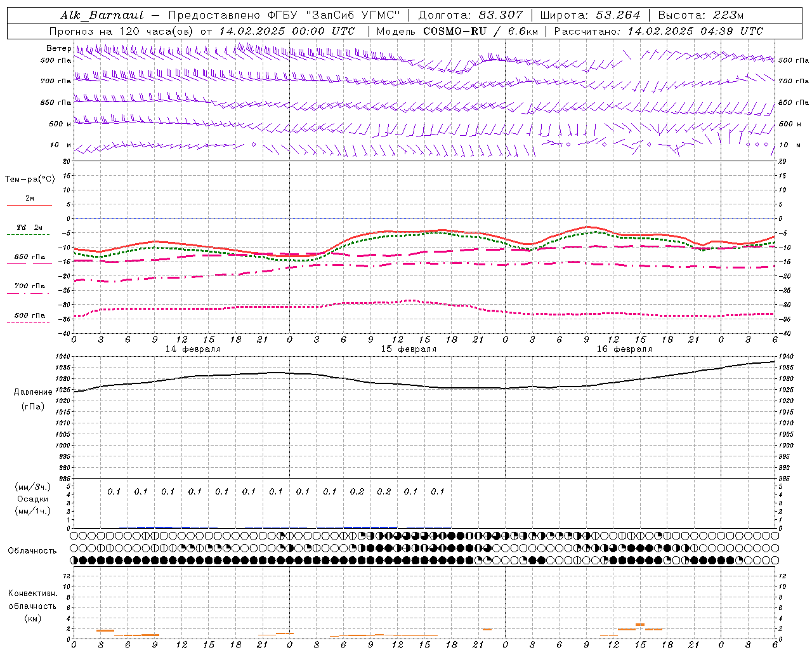Screen dimensions: 812x650
Task: Click the 700 гПа temperature legend entry
Action: [x=30, y=286]
